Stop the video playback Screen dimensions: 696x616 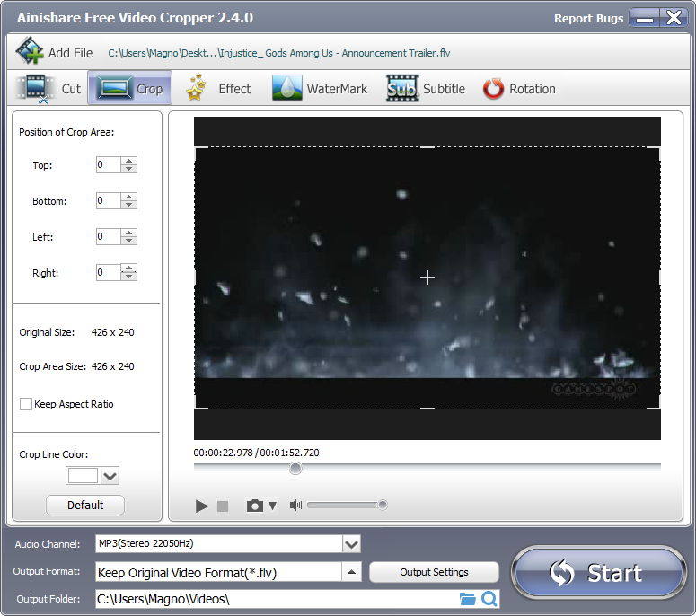[x=223, y=506]
